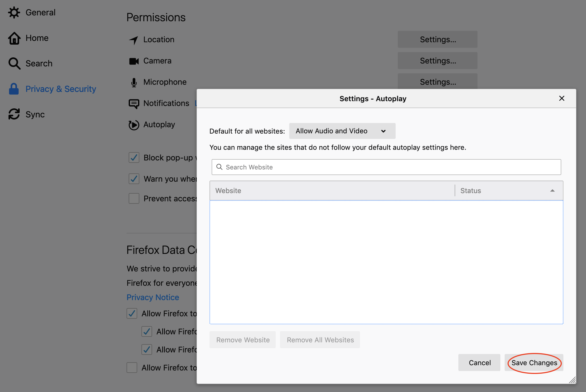
Task: Open Microphone Settings button
Action: [437, 81]
